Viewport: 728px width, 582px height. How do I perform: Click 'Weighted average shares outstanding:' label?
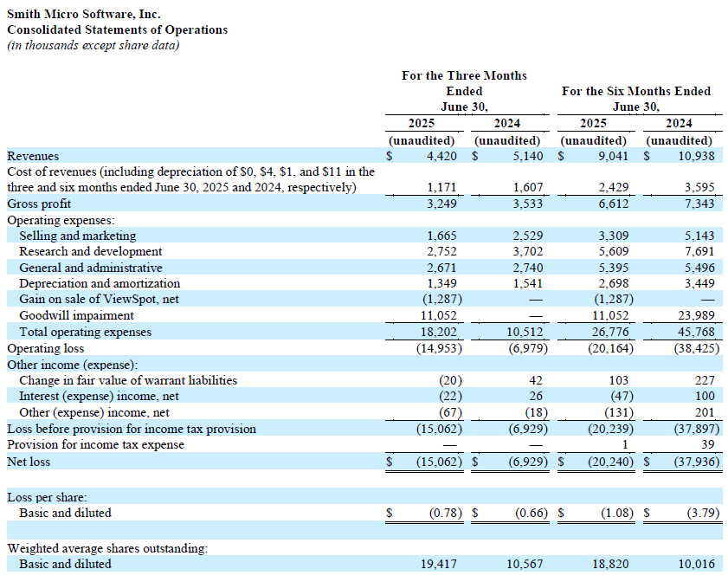coord(107,548)
